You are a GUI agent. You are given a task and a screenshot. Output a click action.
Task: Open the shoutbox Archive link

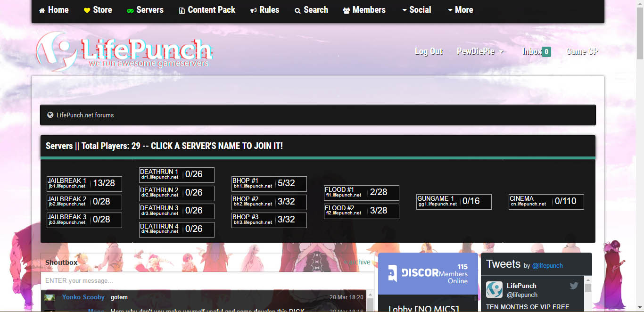point(357,262)
